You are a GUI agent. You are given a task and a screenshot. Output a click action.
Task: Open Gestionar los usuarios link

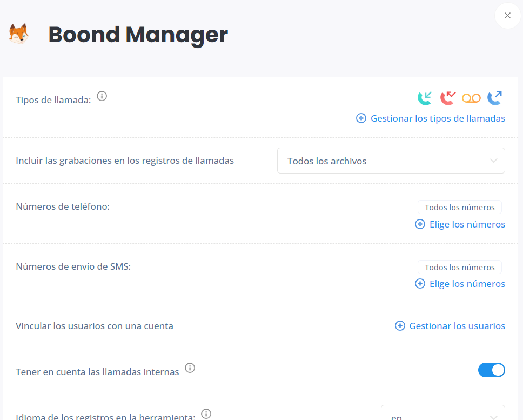[457, 326]
